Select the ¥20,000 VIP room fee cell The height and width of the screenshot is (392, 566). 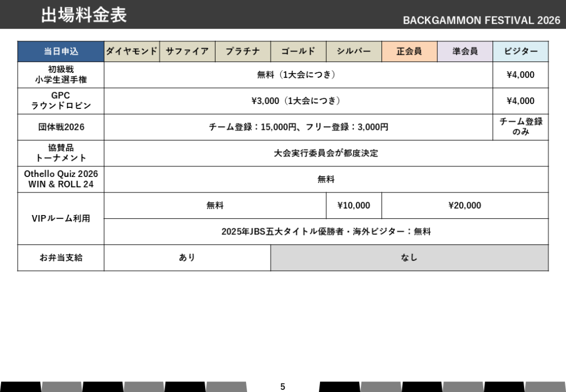[x=464, y=206]
